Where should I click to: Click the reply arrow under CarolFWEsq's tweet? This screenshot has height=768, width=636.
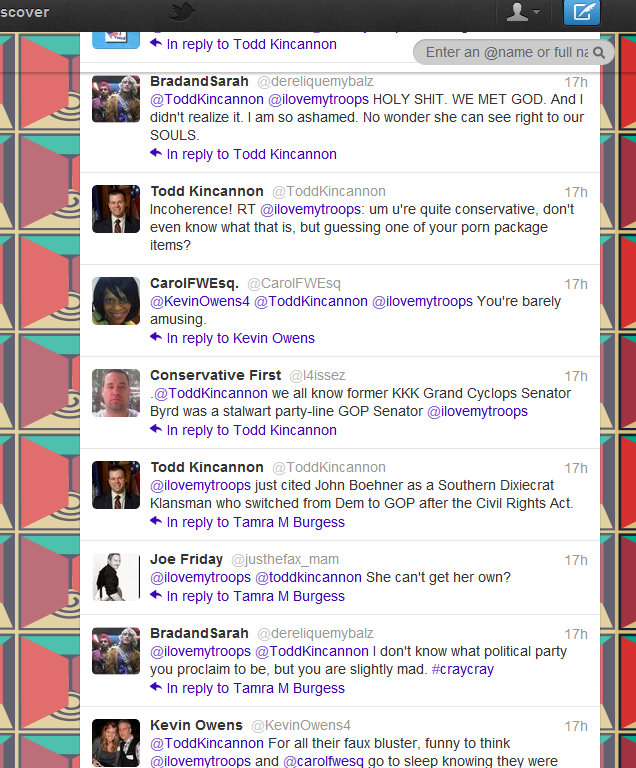tap(156, 337)
